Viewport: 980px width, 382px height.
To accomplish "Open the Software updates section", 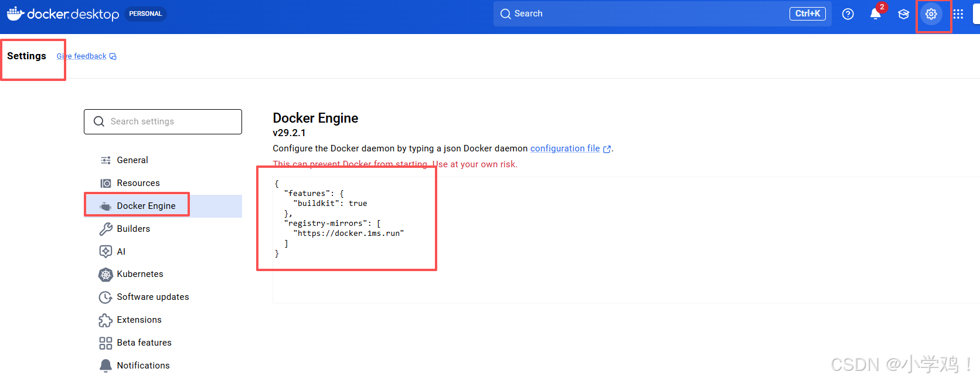I will pos(163,297).
